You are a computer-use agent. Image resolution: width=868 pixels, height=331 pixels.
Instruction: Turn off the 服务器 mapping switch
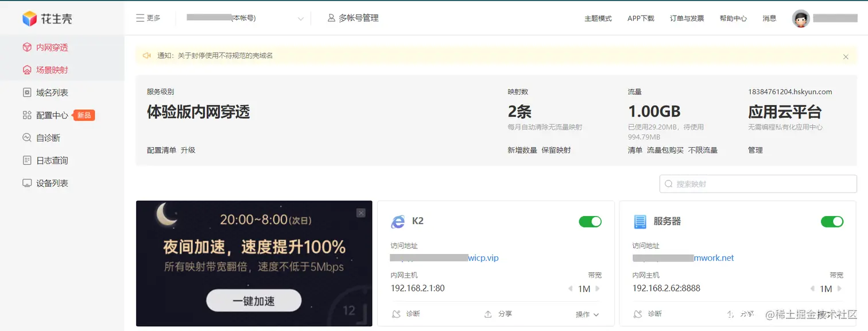coord(832,221)
